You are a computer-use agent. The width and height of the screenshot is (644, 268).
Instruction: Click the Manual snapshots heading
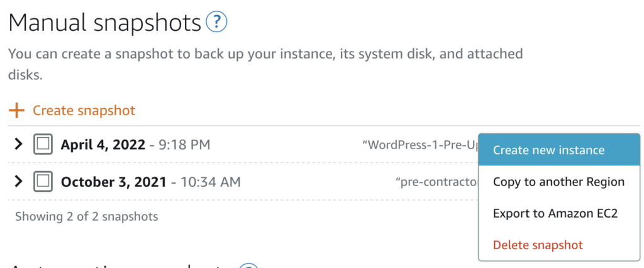104,23
